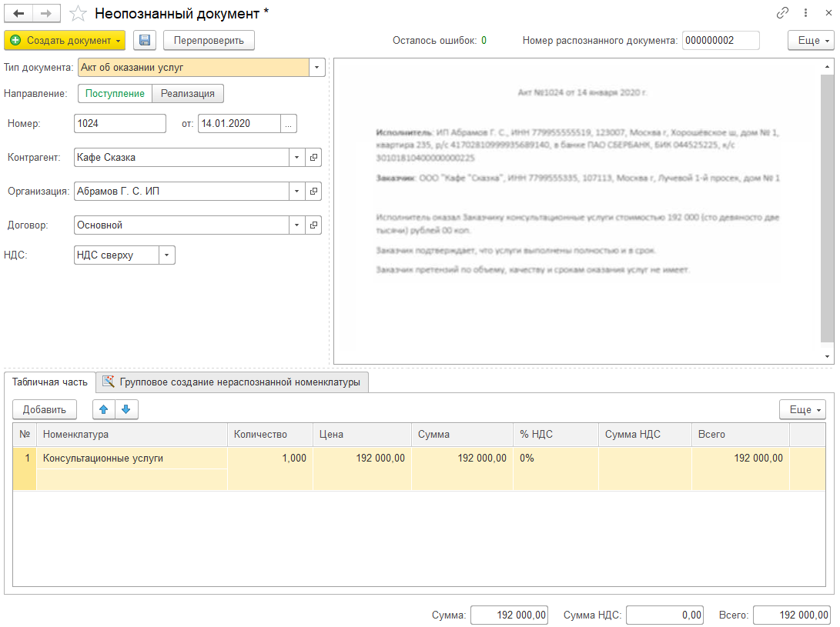This screenshot has height=627, width=840.
Task: Click the % НДС column header
Action: (556, 434)
